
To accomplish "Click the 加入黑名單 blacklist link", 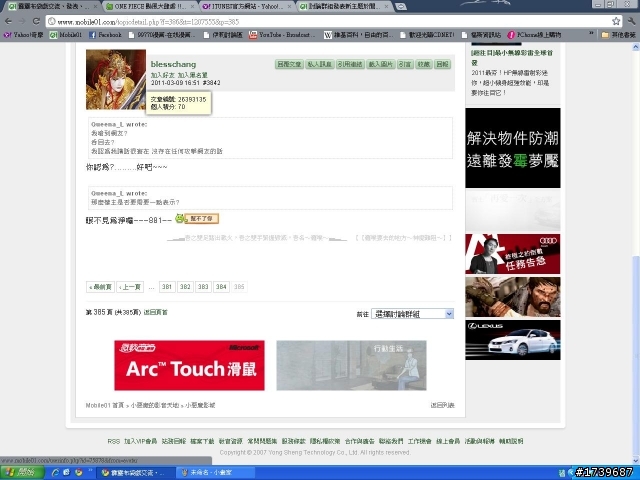I will click(x=193, y=75).
